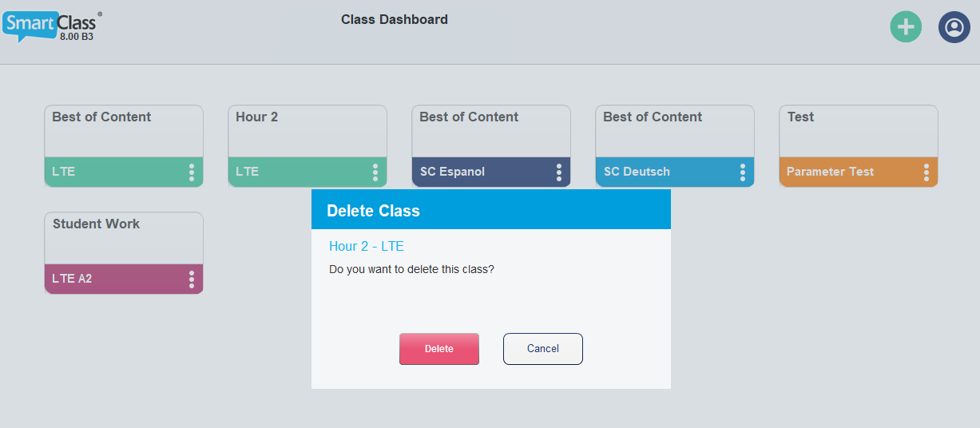The width and height of the screenshot is (980, 428).
Task: Confirm with the red Delete button
Action: pyautogui.click(x=439, y=349)
